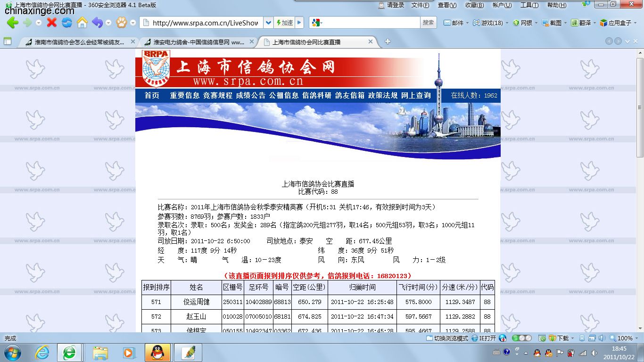This screenshot has height=362, width=644.
Task: Open the 网银 online banking item
Action: (525, 23)
